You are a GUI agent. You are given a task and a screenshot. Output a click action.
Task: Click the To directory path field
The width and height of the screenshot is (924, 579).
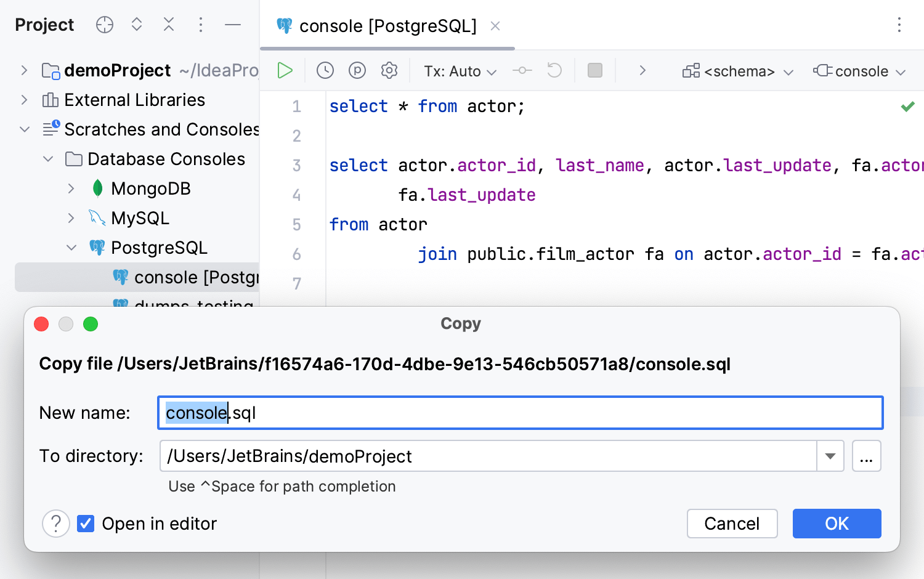[x=488, y=456]
